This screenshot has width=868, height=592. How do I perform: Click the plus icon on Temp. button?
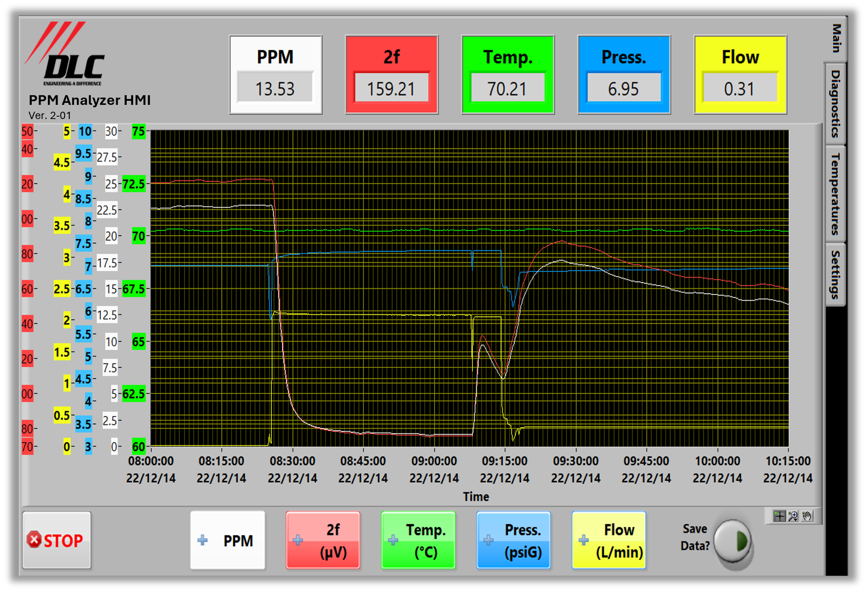pyautogui.click(x=393, y=540)
